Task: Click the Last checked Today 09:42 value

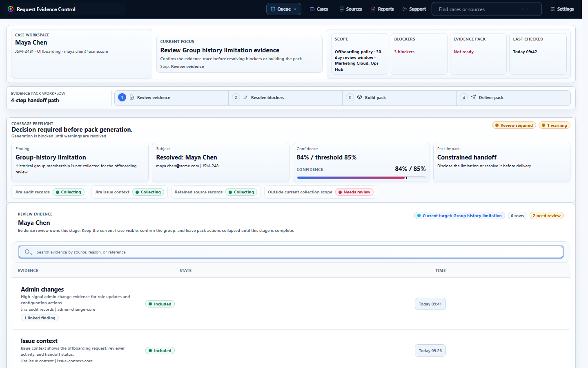Action: click(525, 52)
